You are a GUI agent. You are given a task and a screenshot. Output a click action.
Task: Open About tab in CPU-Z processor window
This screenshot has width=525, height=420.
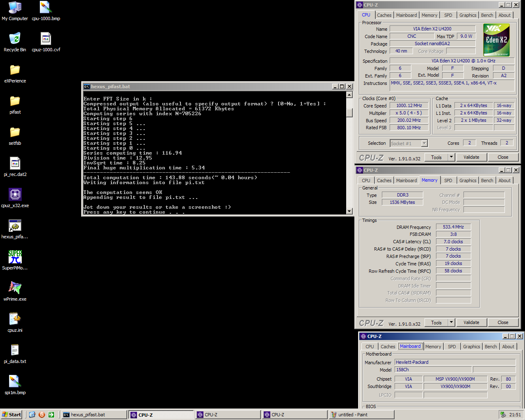tap(504, 15)
